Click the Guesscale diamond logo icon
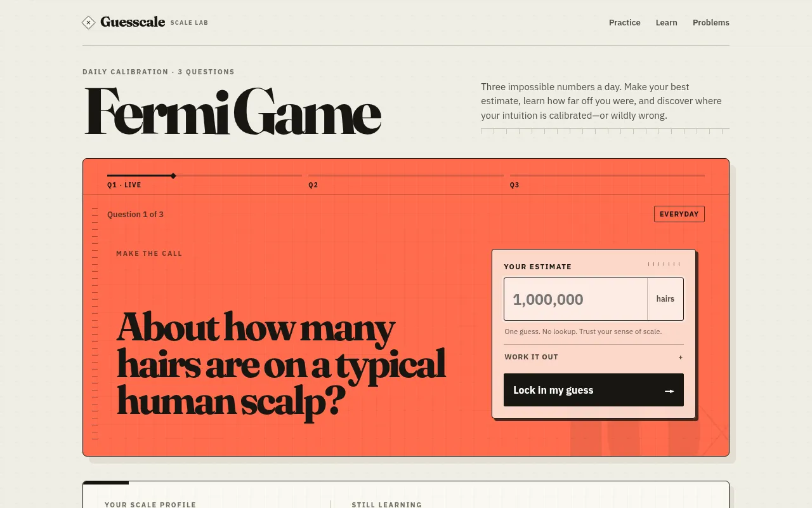Viewport: 812px width, 508px height. coord(89,23)
